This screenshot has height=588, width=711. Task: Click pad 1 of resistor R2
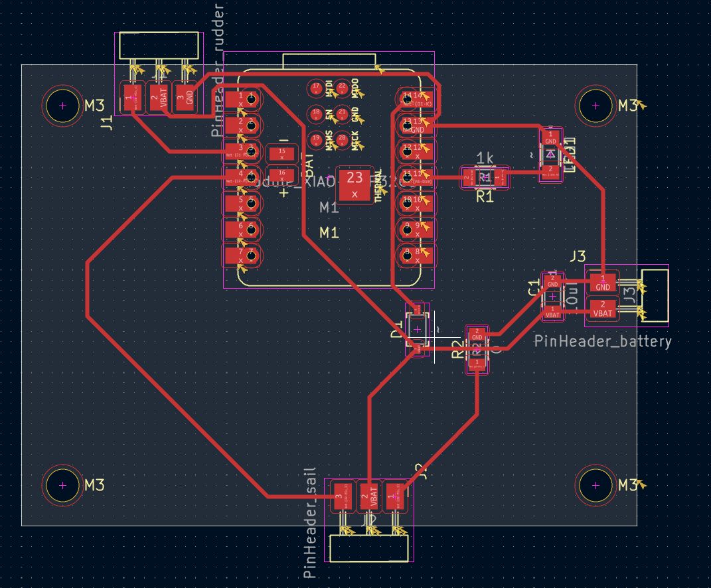click(x=477, y=363)
